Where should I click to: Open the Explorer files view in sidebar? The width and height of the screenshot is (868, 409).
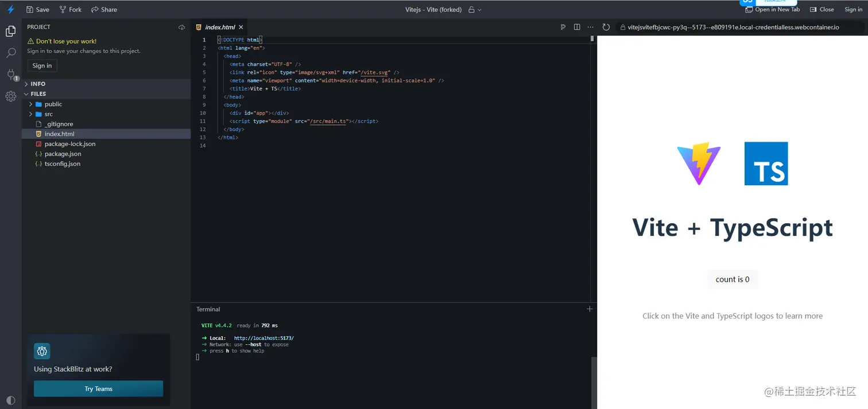[x=10, y=31]
